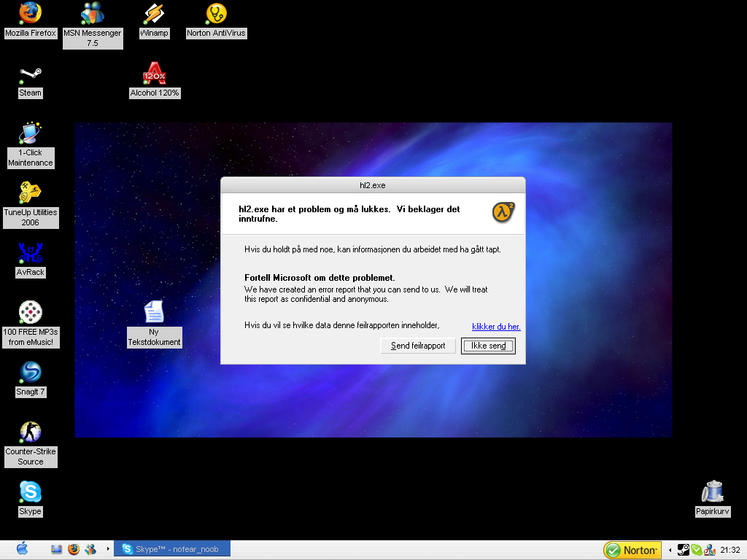
Task: Open the Mozilla Firefox desktop icon
Action: [x=31, y=20]
